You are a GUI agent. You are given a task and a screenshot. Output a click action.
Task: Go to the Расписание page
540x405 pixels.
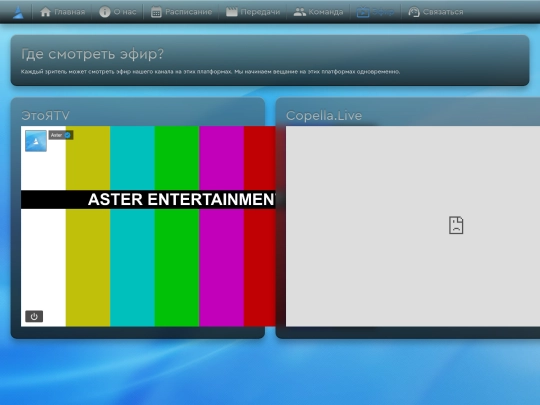(181, 12)
